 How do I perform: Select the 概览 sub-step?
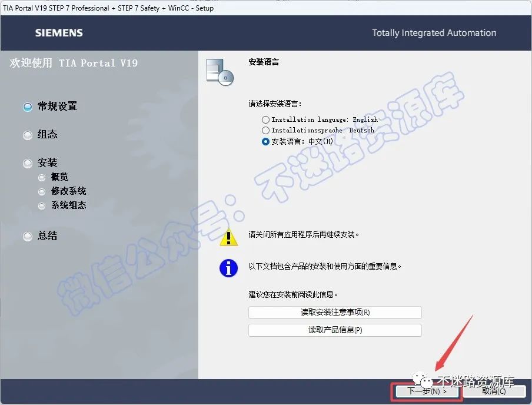pyautogui.click(x=54, y=177)
